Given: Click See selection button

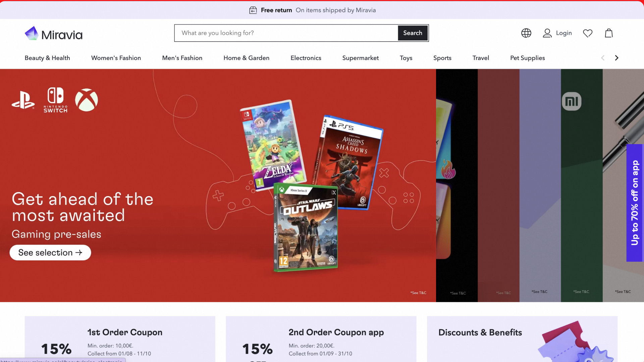Looking at the screenshot, I should pos(50,252).
